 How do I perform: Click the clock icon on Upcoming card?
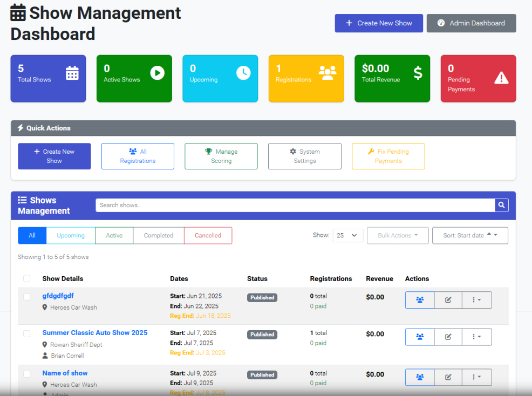coord(244,72)
